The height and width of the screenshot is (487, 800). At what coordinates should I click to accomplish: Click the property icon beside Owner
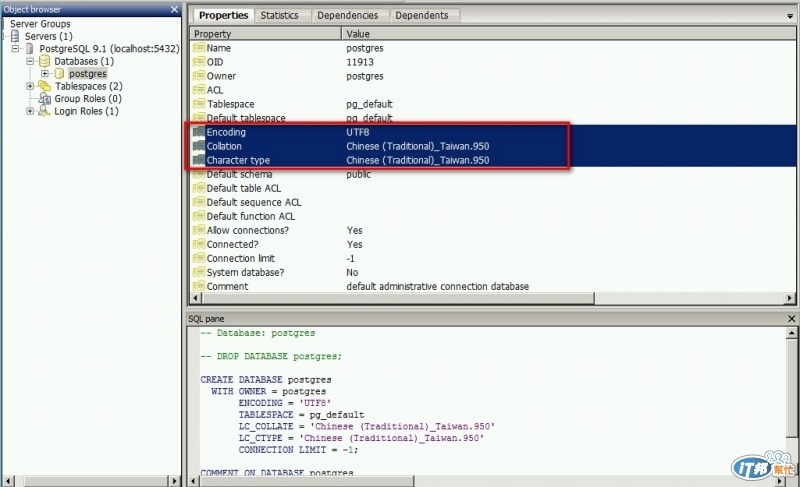click(198, 76)
